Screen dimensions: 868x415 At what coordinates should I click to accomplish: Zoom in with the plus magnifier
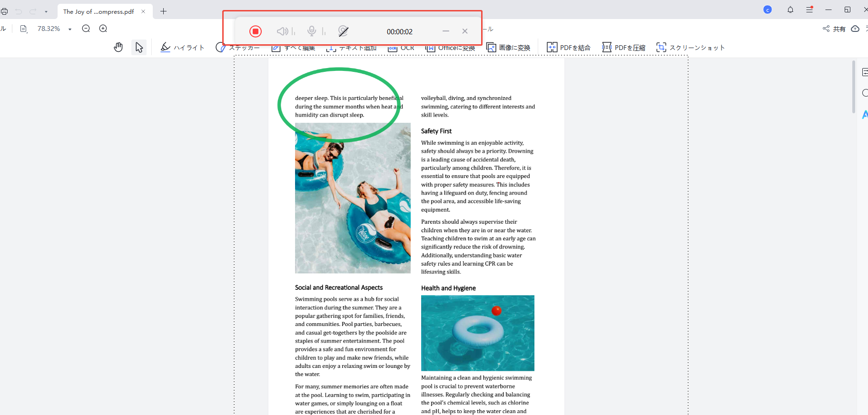tap(103, 29)
